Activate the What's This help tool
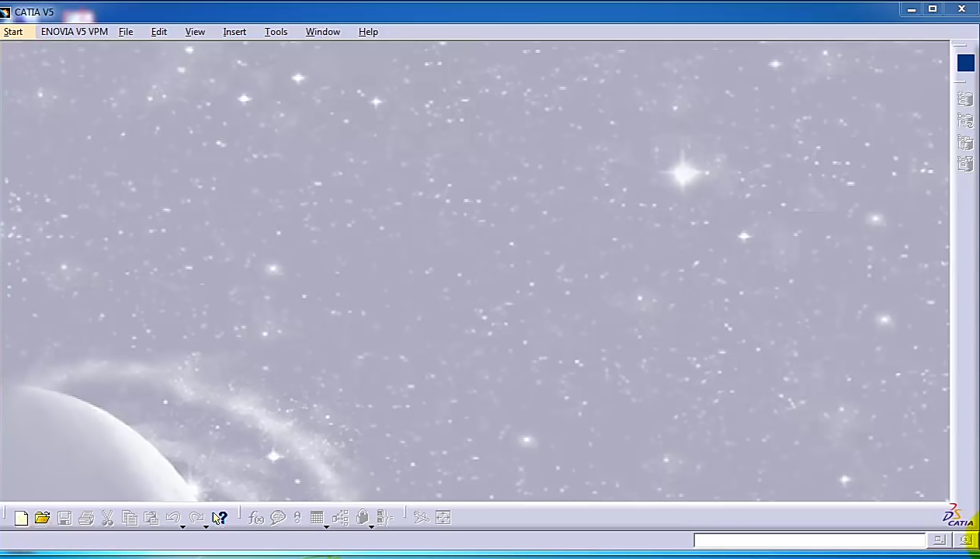This screenshot has height=559, width=980. coord(218,518)
